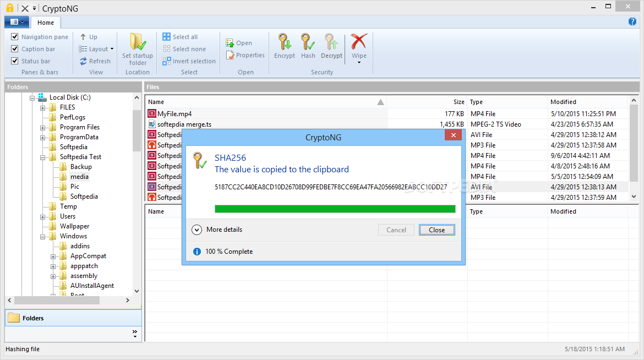Click the Cancel button in dialog
The width and height of the screenshot is (644, 360).
396,230
